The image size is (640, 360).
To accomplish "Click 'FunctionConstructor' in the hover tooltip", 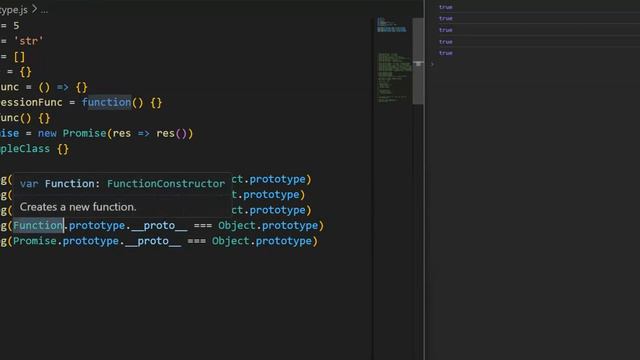I will [x=166, y=184].
